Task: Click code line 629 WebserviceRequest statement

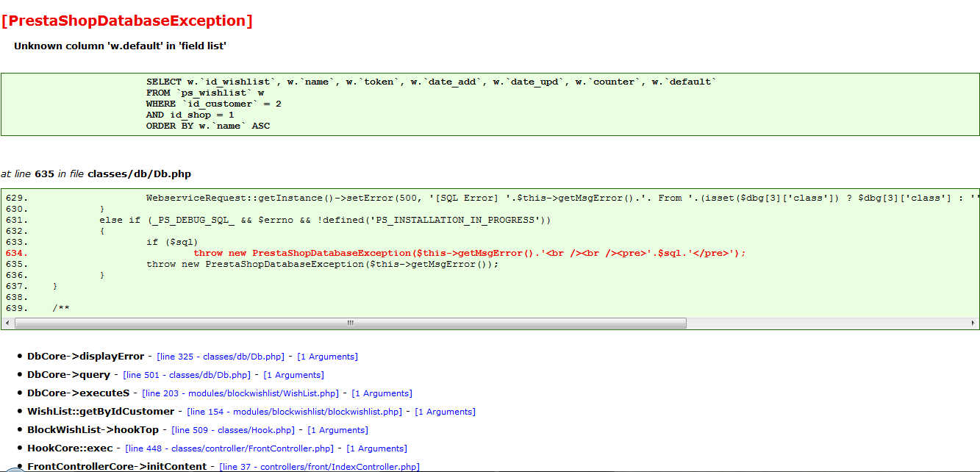Action: point(562,198)
